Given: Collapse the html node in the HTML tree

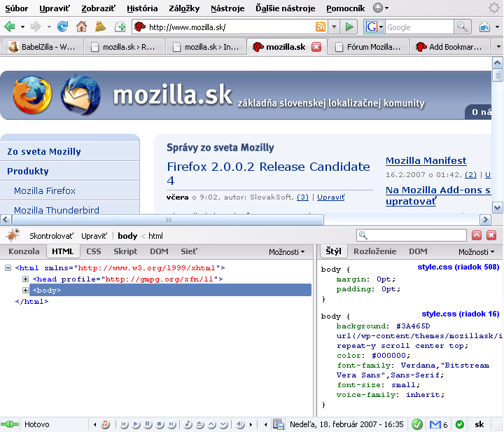Looking at the screenshot, I should [x=8, y=267].
